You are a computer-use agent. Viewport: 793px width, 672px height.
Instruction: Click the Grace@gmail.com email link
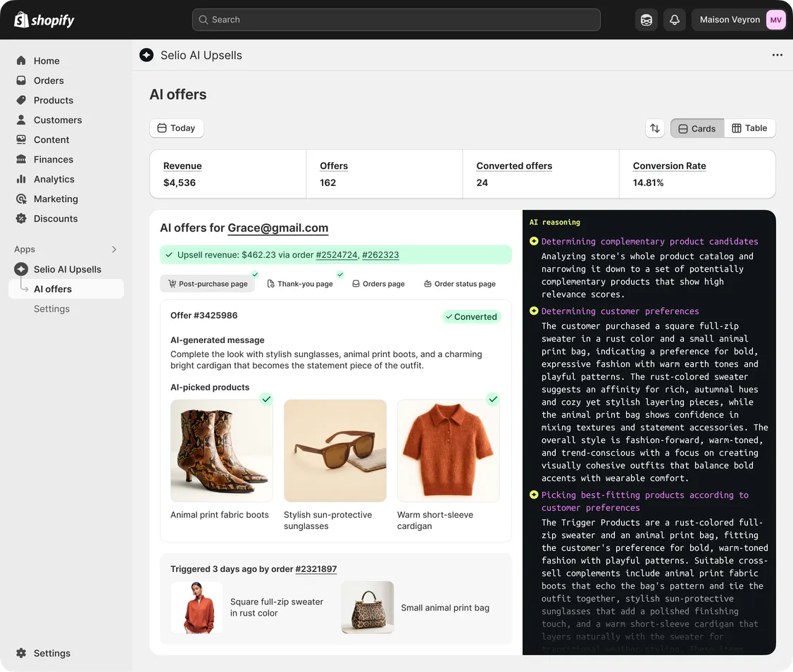(x=277, y=228)
